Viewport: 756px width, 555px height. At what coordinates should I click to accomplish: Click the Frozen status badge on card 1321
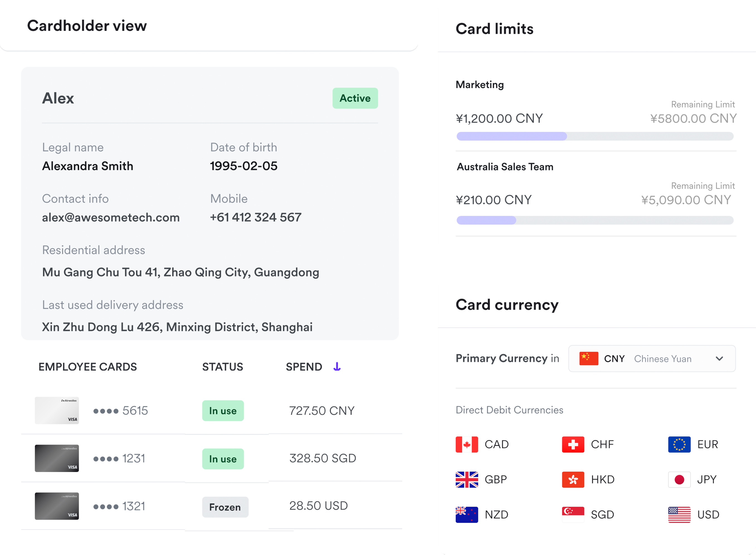(225, 507)
